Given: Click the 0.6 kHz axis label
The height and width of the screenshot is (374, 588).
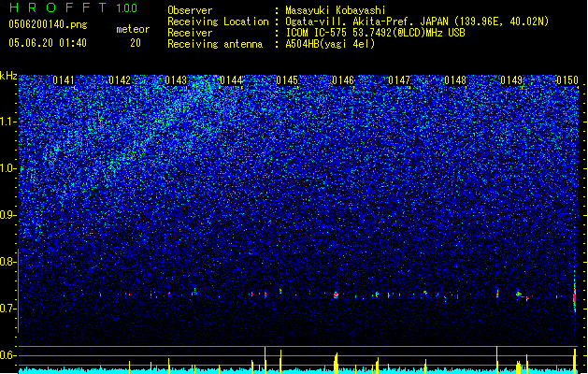Looking at the screenshot, I should (7, 355).
